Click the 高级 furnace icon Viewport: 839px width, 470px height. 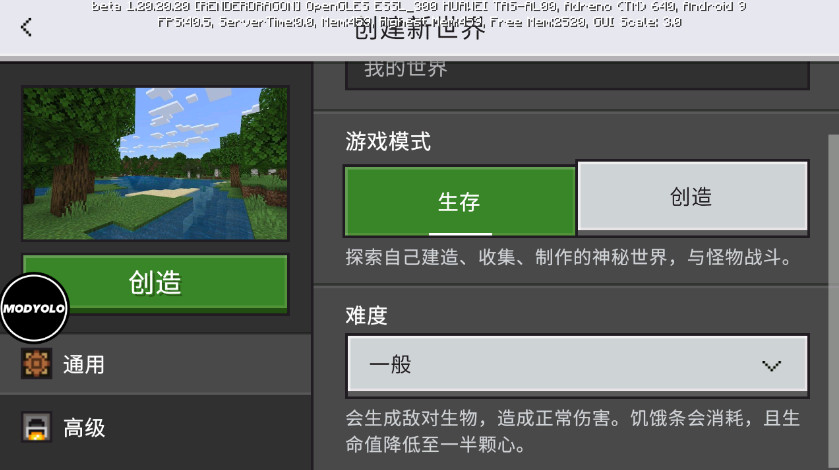coord(36,427)
